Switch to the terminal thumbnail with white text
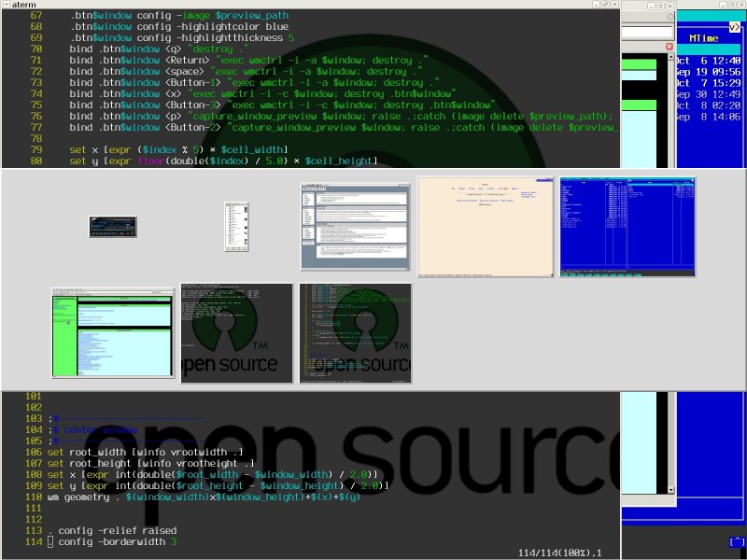Viewport: 747px width, 560px height. pyautogui.click(x=236, y=332)
